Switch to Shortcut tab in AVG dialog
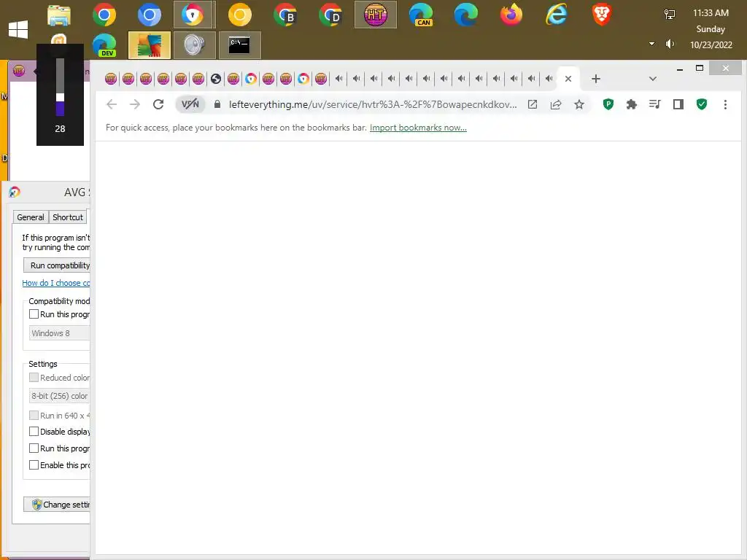 tap(68, 217)
